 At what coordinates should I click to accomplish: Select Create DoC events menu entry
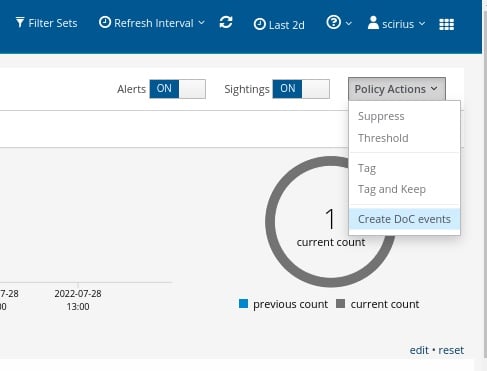tap(404, 219)
